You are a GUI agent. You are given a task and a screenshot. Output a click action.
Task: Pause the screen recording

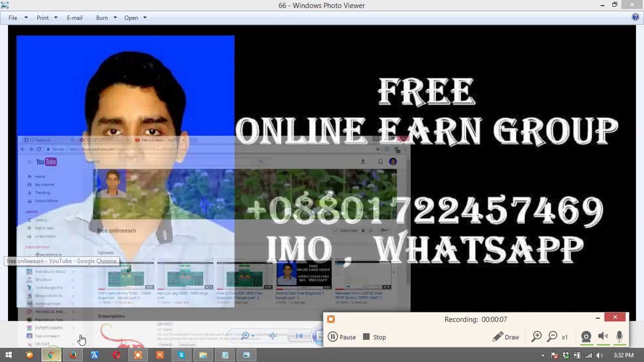342,337
